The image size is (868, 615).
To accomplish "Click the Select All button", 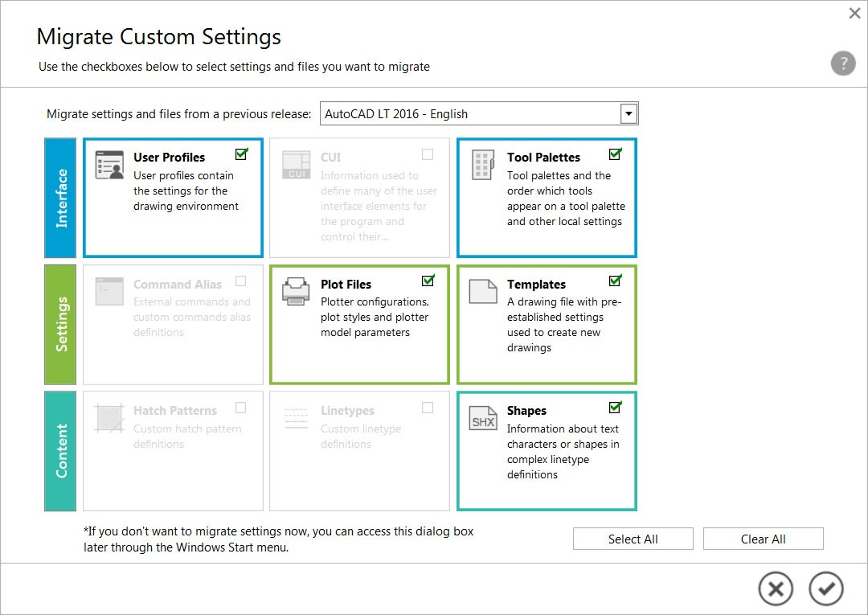I will point(633,539).
